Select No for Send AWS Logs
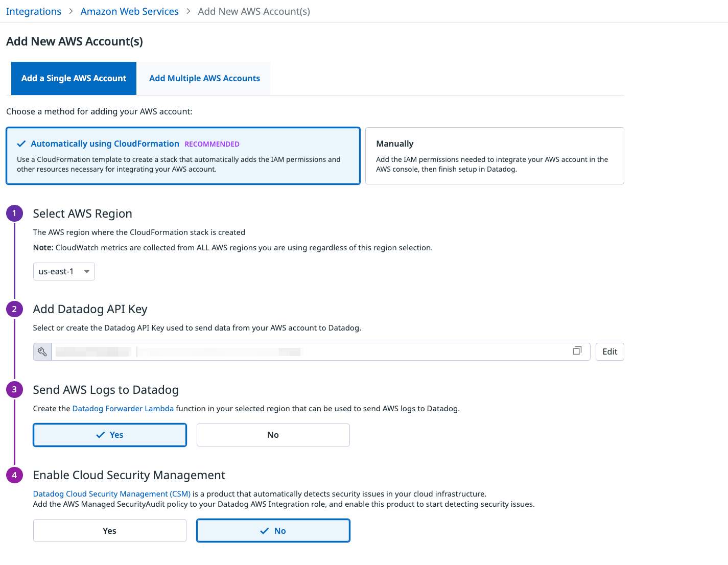 273,435
